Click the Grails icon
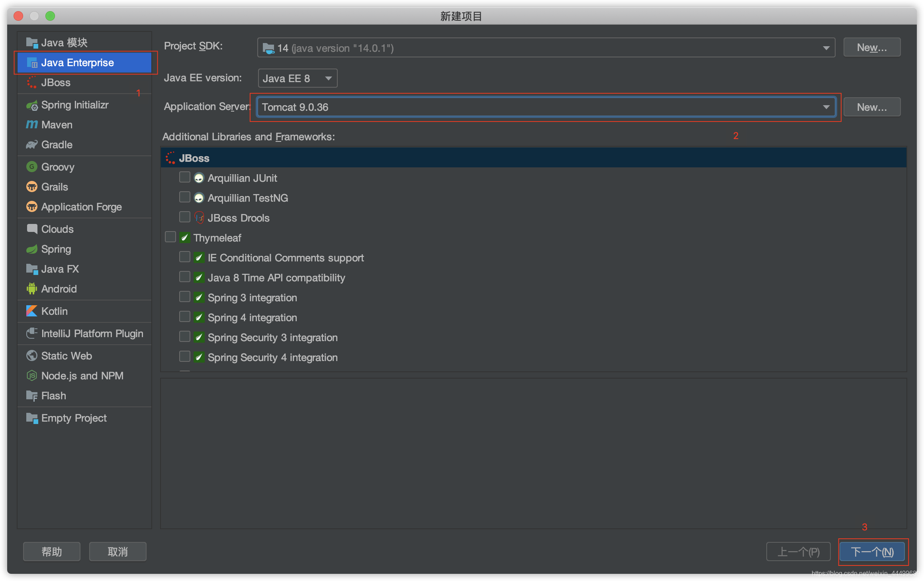Screen dimensions: 924x581 (x=32, y=187)
